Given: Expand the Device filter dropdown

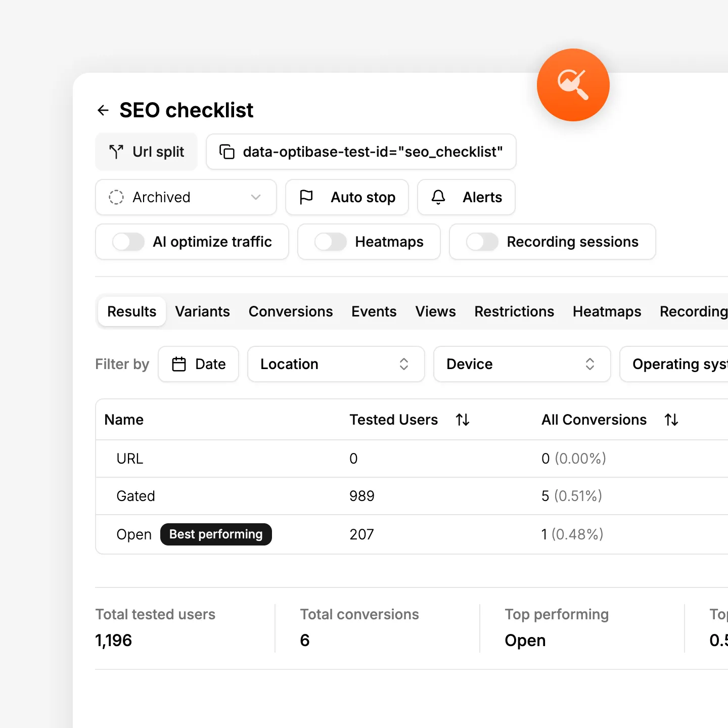Looking at the screenshot, I should (522, 364).
